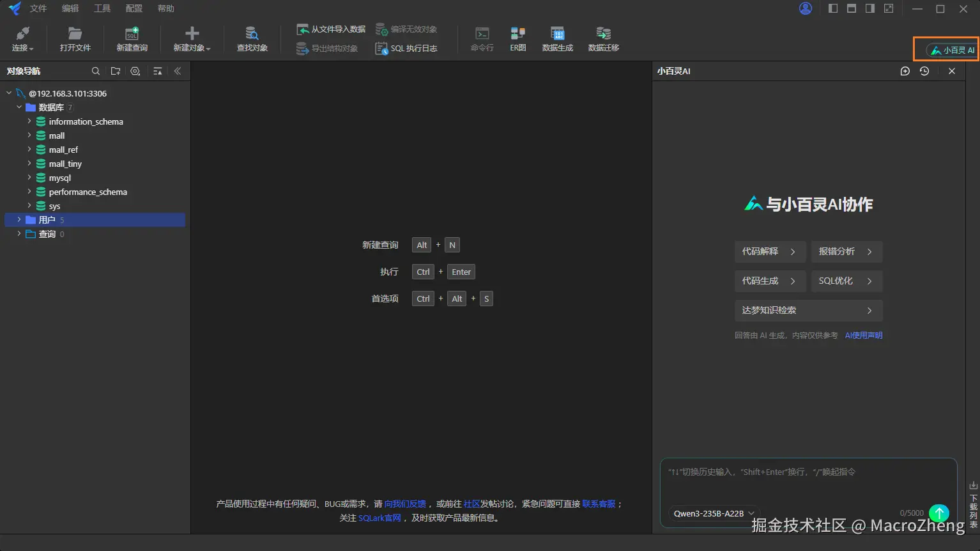Collapse the @192.168.3.101:3306 connection node
The image size is (980, 551).
[9, 93]
